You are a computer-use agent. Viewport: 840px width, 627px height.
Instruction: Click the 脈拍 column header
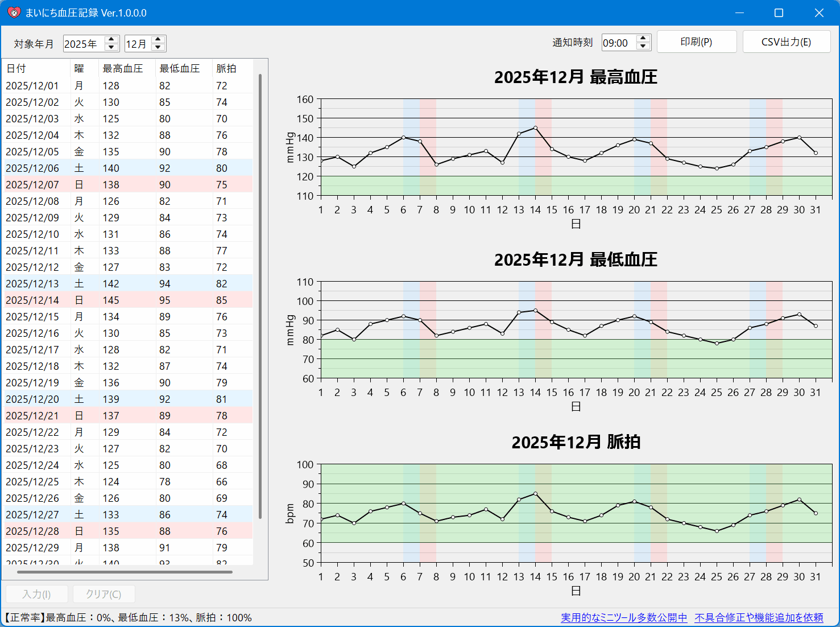pos(226,68)
